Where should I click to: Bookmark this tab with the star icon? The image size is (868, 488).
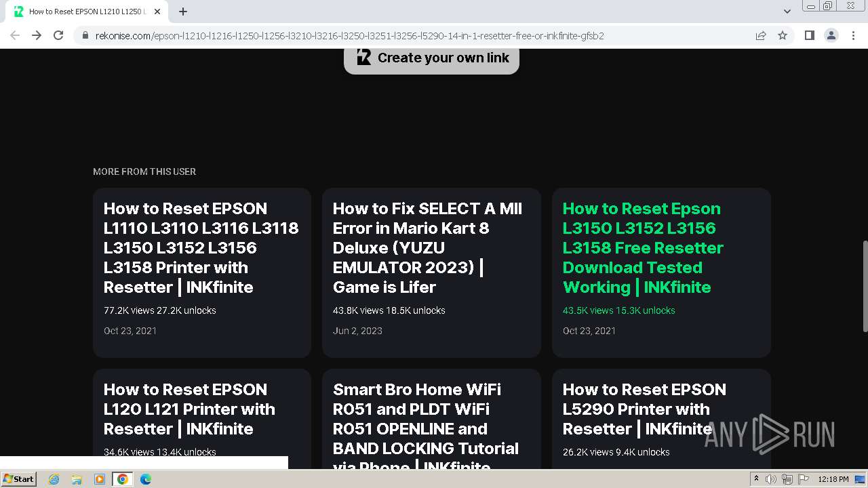coord(783,35)
